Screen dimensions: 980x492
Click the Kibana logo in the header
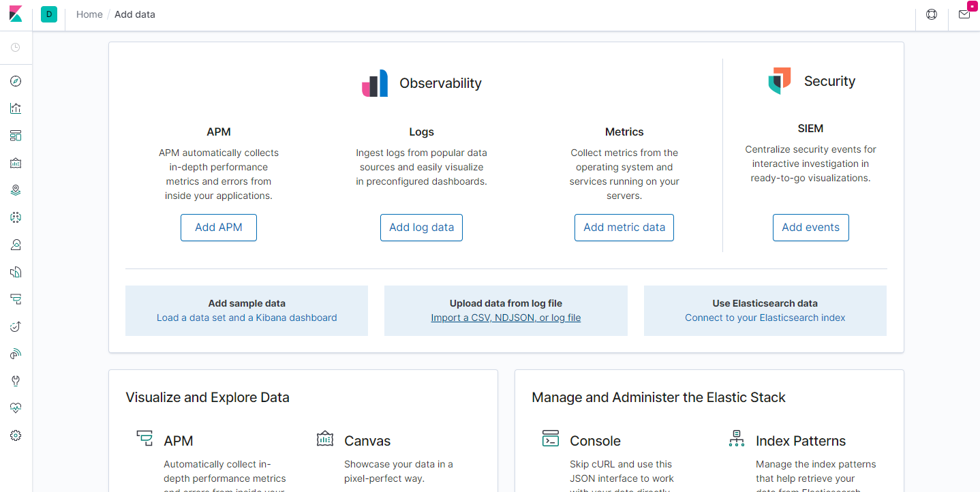coord(16,14)
